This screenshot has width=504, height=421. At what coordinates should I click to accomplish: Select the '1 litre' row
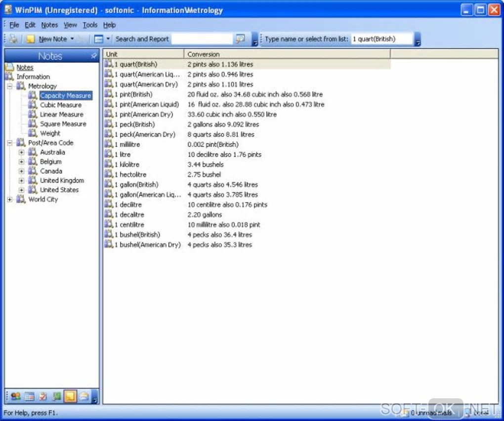pos(247,154)
